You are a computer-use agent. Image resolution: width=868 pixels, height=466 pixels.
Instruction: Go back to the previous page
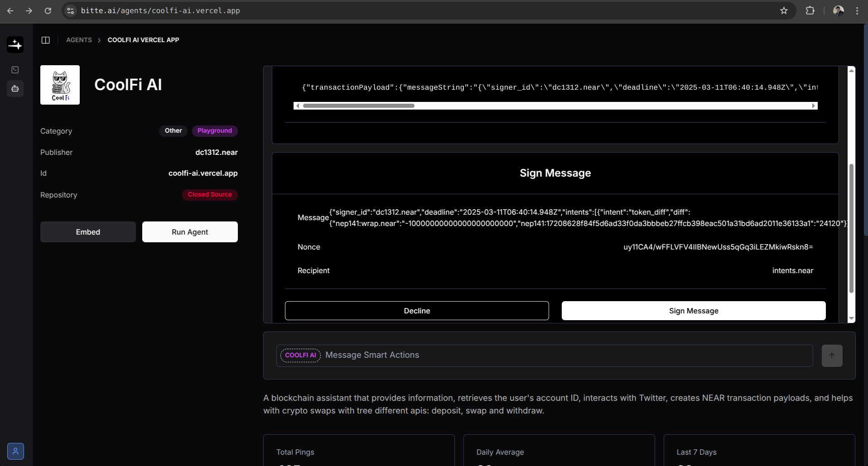click(10, 11)
